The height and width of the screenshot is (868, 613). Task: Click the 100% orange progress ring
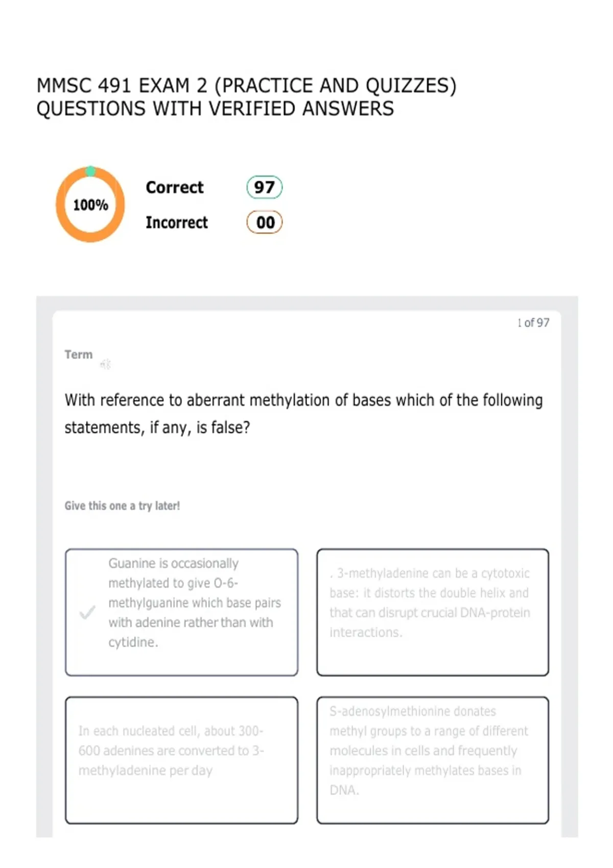(90, 205)
